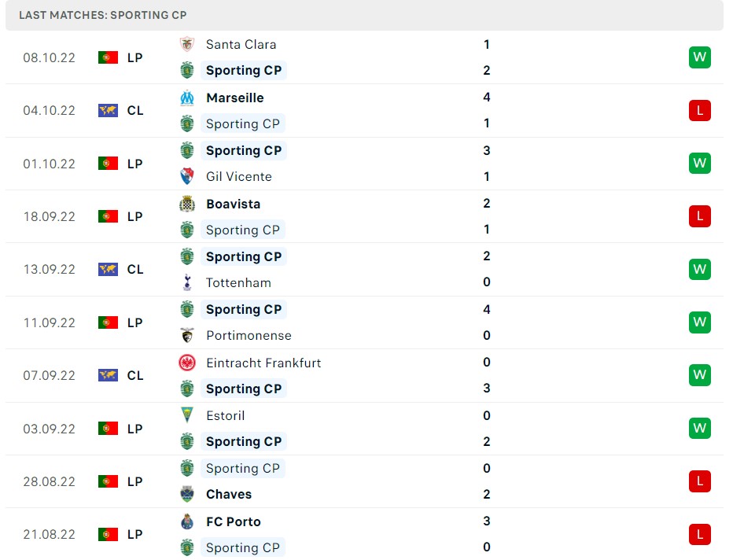Click the Champions League flag on 04.10.22 row

(x=108, y=110)
